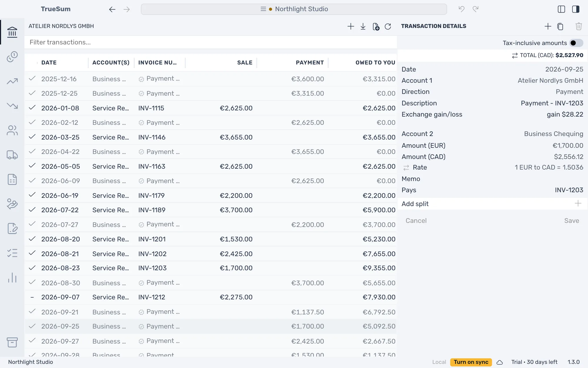
Task: Click the Cancel button
Action: click(x=416, y=221)
